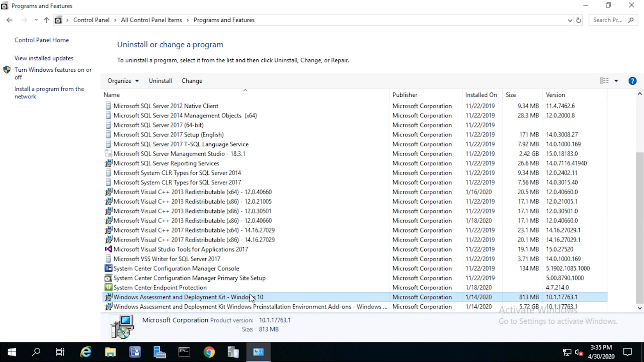644x362 pixels.
Task: Select Windows ADK - Windows 10 icon
Action: [x=109, y=297]
